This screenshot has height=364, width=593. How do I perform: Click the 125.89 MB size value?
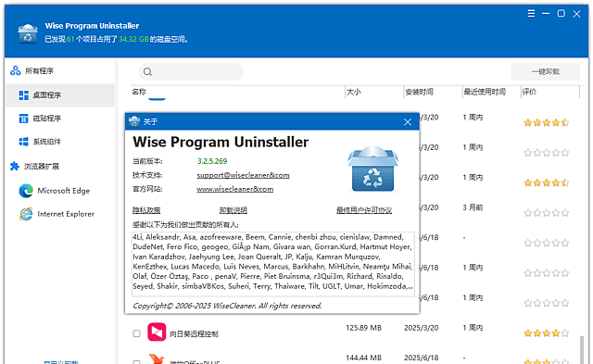pyautogui.click(x=363, y=328)
